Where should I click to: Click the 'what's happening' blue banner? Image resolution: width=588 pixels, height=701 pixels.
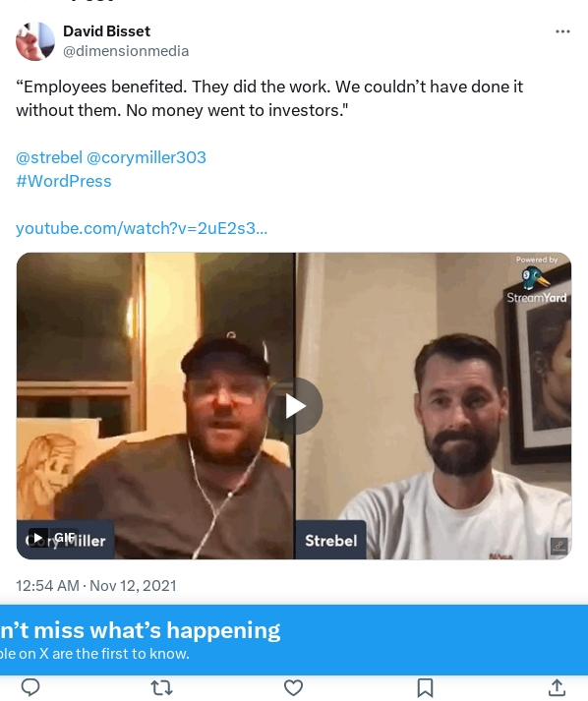pos(294,640)
